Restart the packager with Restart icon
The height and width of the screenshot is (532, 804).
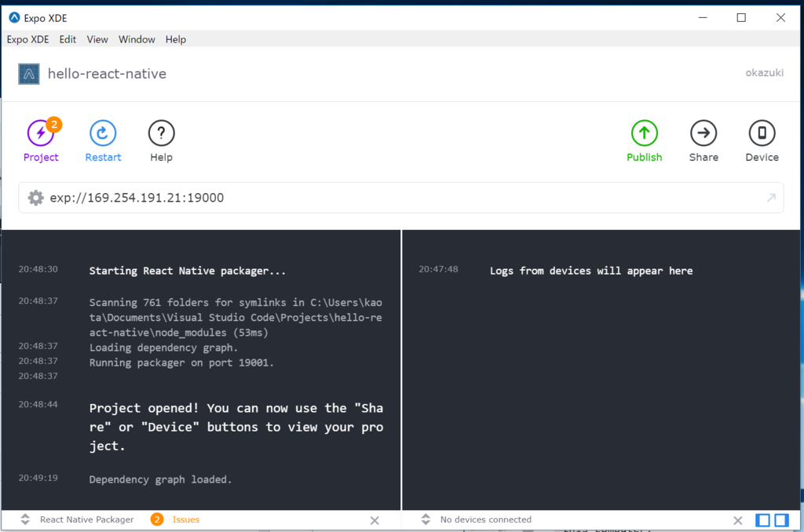(103, 133)
